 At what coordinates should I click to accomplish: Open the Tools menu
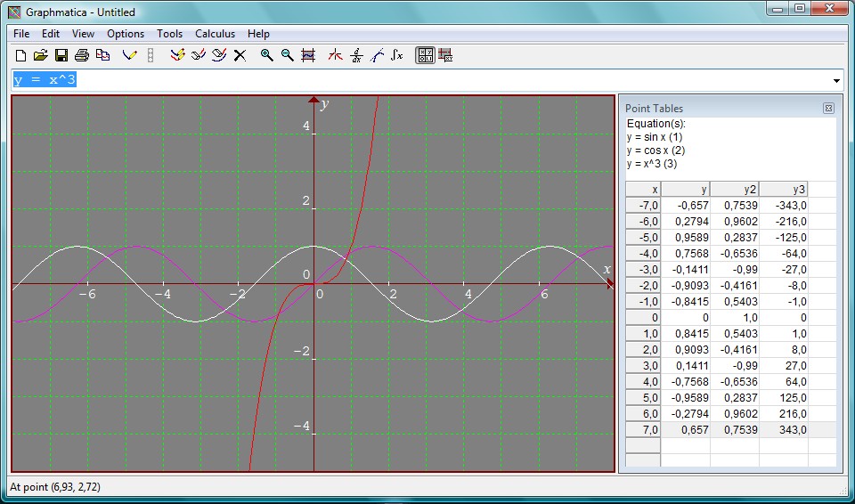point(169,34)
